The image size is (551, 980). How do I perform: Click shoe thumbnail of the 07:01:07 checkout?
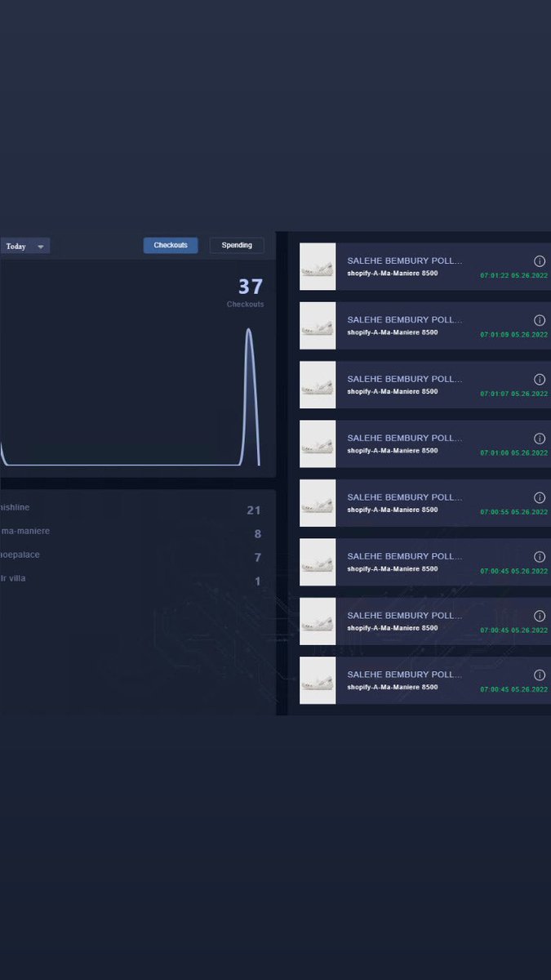click(318, 385)
